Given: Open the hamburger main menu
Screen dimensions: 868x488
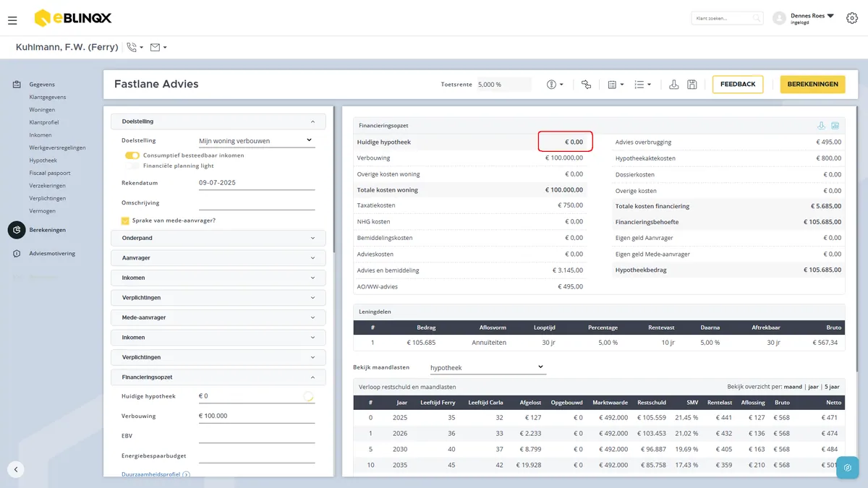Looking at the screenshot, I should [12, 20].
